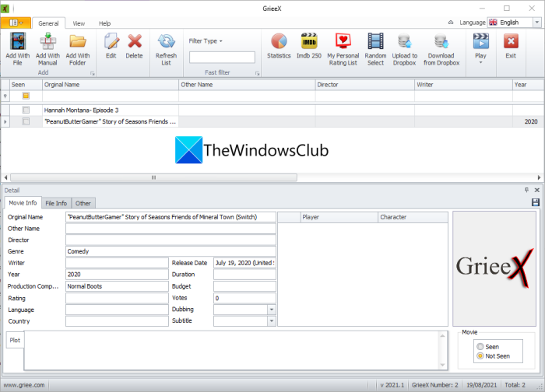Click the Director input field
This screenshot has height=392, width=545.
[x=171, y=240]
